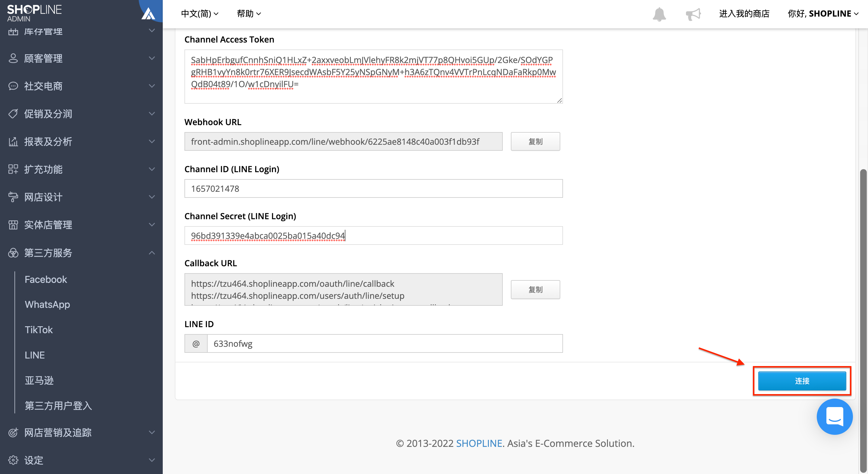Open LINE in the sidebar
This screenshot has width=868, height=474.
[35, 355]
